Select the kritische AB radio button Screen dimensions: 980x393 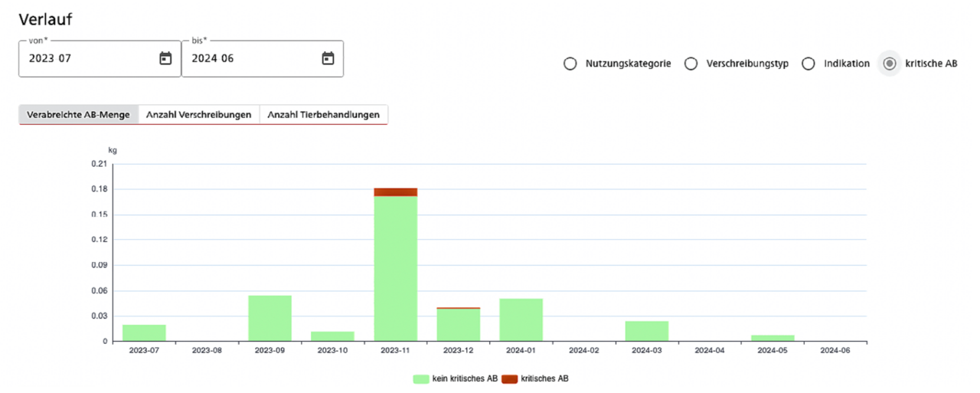pyautogui.click(x=889, y=64)
